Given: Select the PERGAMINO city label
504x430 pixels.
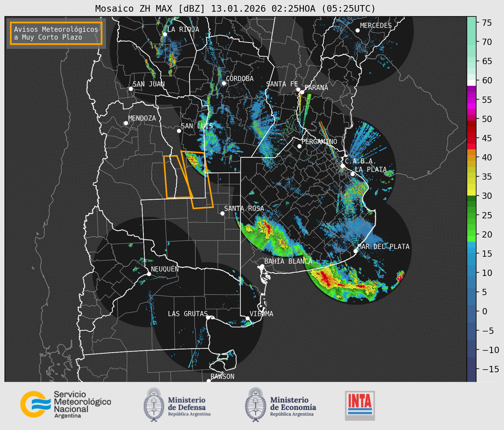Looking at the screenshot, I should pos(319,141).
